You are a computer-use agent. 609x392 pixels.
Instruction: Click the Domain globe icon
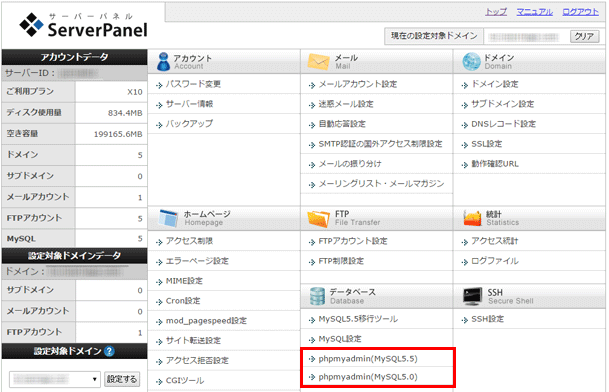[472, 62]
